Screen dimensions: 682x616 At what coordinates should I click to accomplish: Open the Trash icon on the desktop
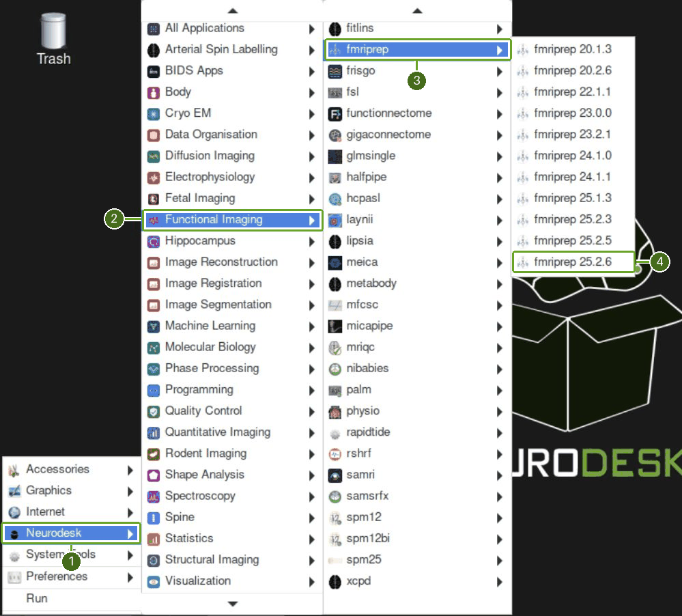[53, 39]
